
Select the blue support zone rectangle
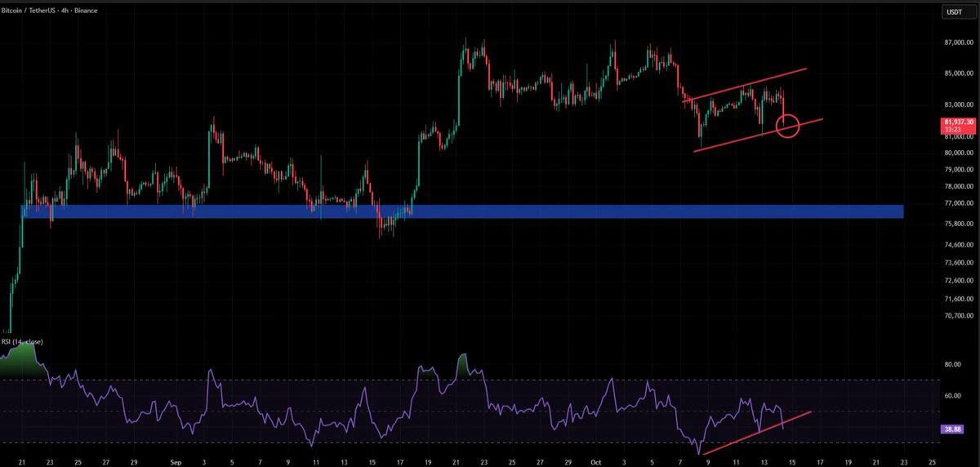tap(462, 211)
